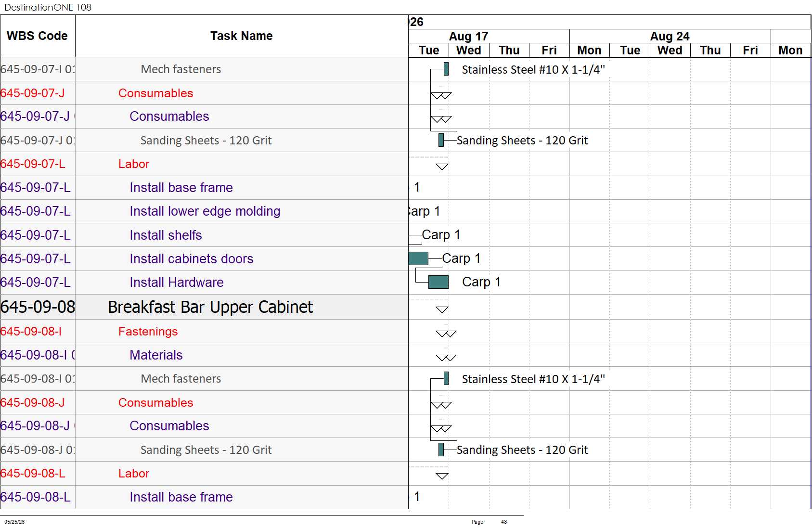Click the Gantt bar for Install Hardware

tap(438, 282)
